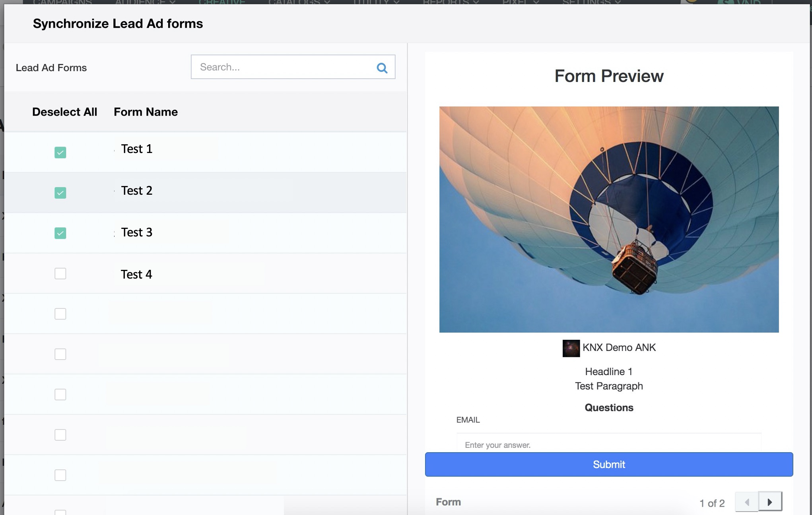812x515 pixels.
Task: Choose the Test 4 form name
Action: 136,275
